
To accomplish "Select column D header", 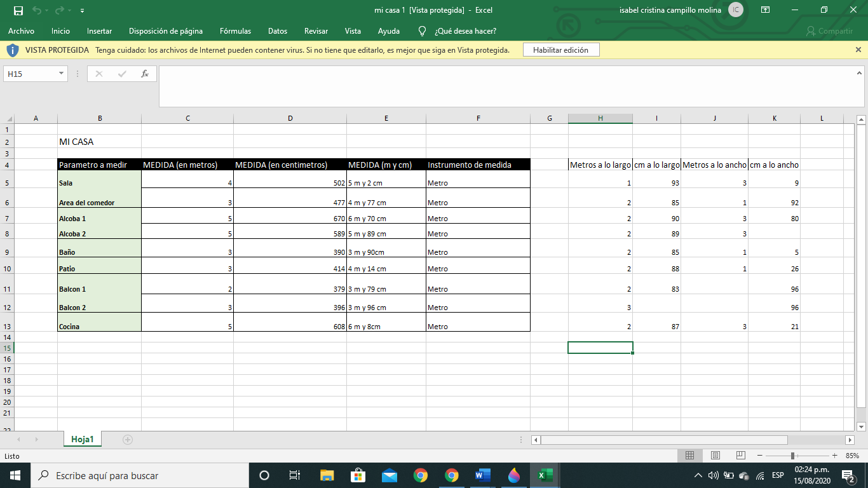I will tap(290, 118).
